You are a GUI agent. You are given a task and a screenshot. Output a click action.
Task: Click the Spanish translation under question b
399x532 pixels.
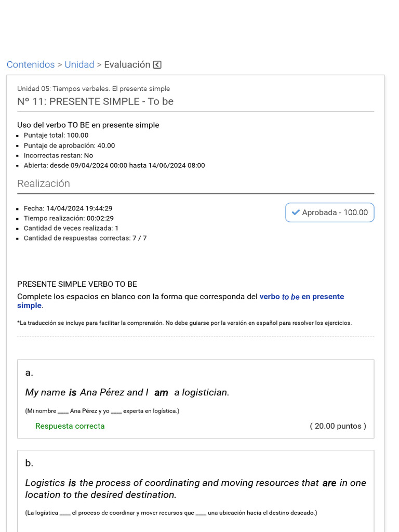[x=171, y=513]
